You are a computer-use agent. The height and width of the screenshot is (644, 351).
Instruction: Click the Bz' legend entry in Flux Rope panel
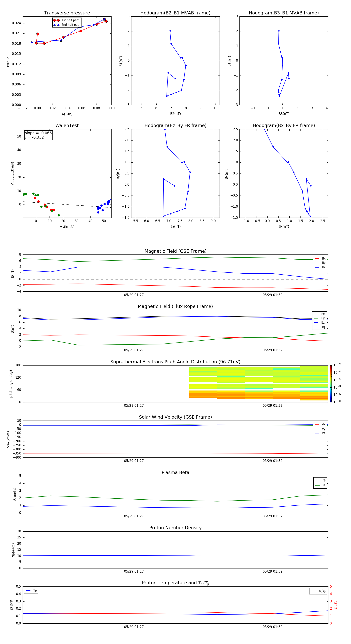(x=320, y=323)
